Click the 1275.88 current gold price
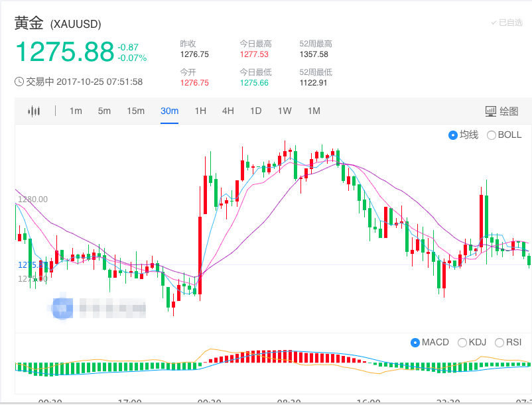 [64, 52]
